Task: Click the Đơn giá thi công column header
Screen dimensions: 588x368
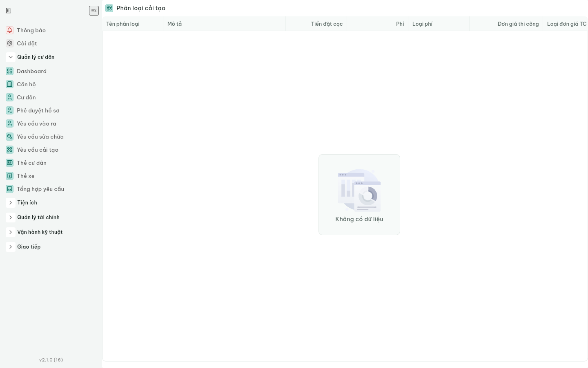Action: [506, 24]
